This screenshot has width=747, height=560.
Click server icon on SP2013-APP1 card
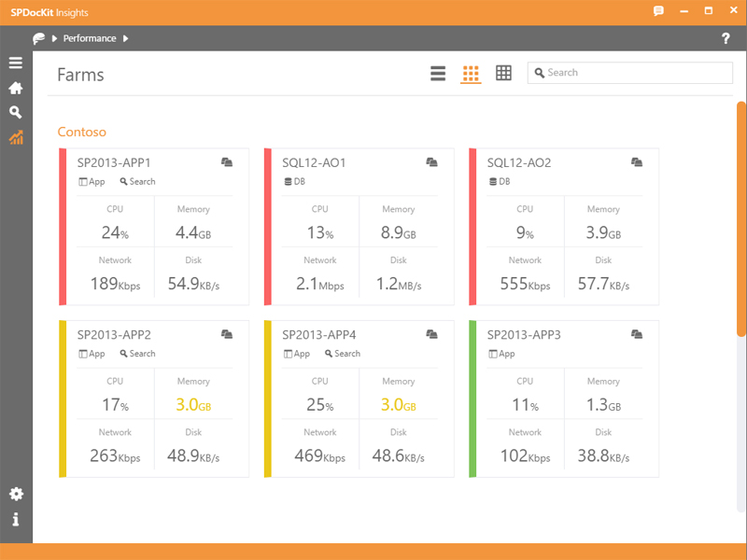(x=227, y=162)
